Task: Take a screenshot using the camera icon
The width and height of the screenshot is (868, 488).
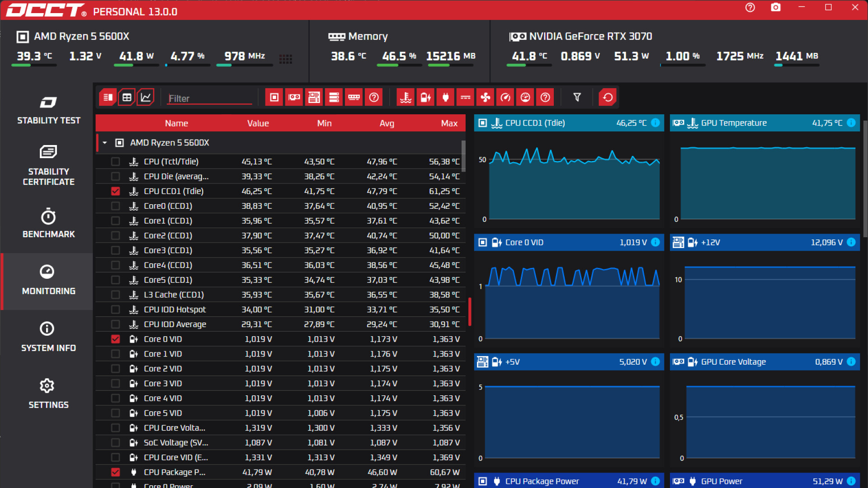Action: tap(776, 8)
